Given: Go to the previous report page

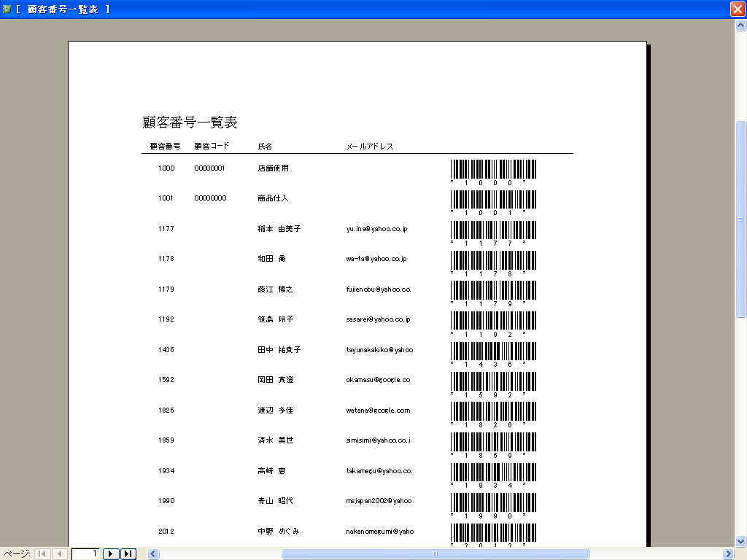Looking at the screenshot, I should click(59, 554).
